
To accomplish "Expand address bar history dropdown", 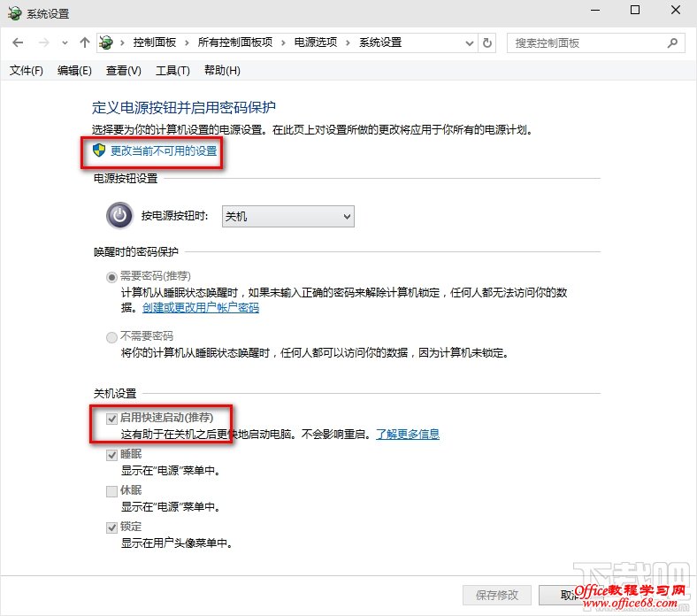I will 469,43.
